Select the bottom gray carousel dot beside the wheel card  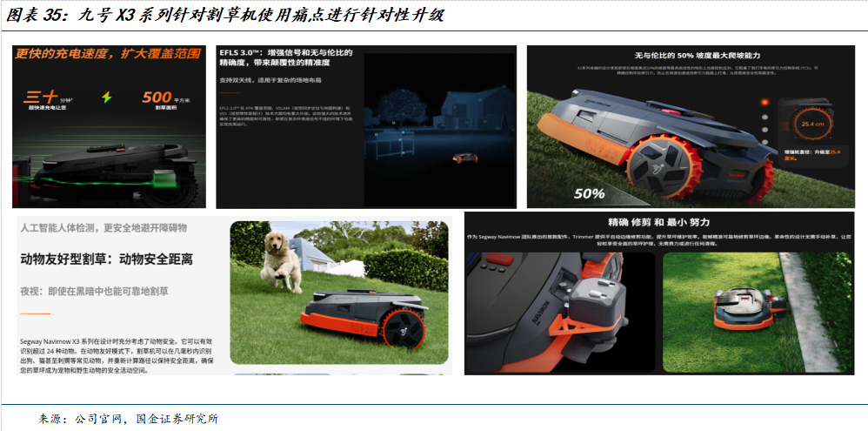pyautogui.click(x=765, y=143)
